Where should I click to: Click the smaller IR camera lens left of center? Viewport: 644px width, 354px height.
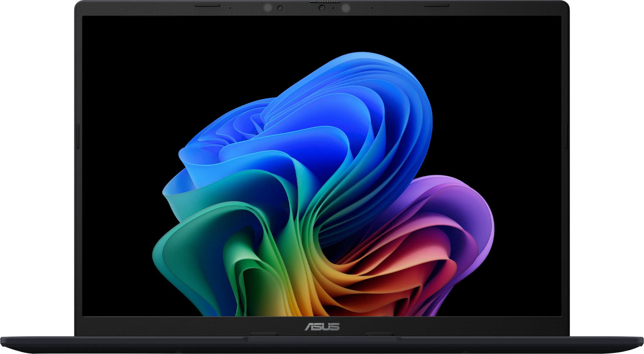point(280,8)
